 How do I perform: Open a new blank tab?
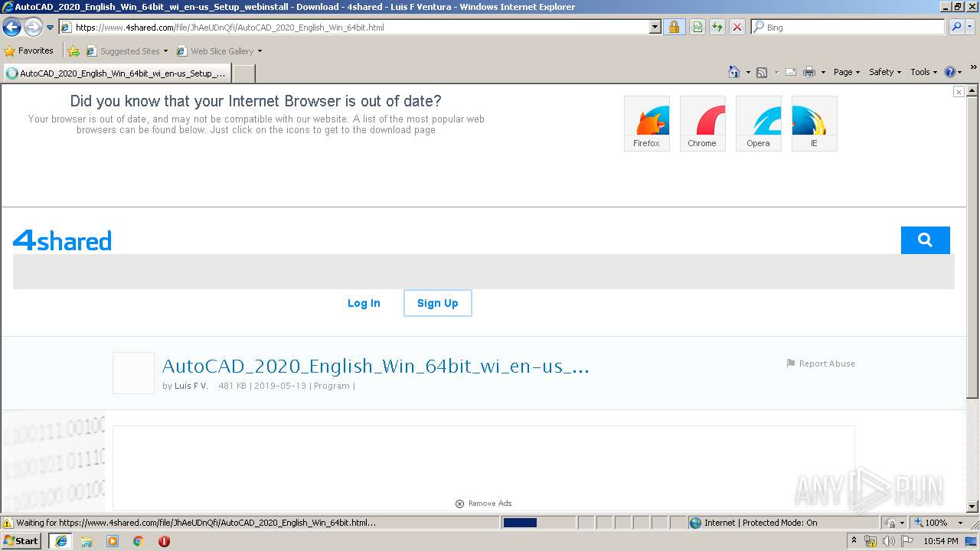243,73
